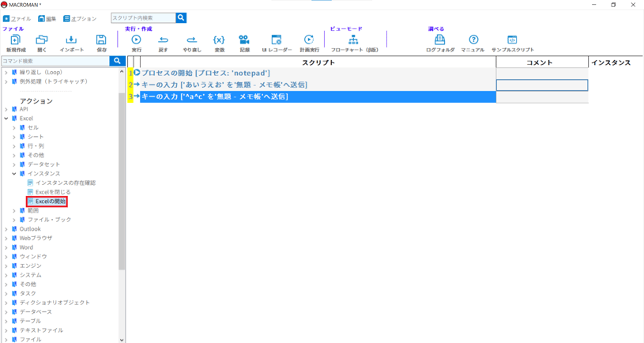
Task: Select the データベース tree item
Action: tap(36, 311)
